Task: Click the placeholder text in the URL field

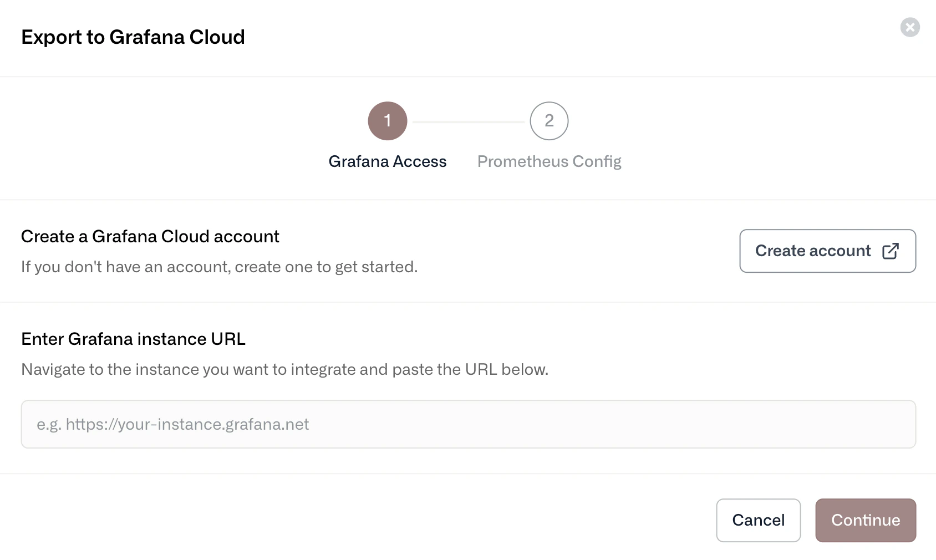Action: (172, 424)
